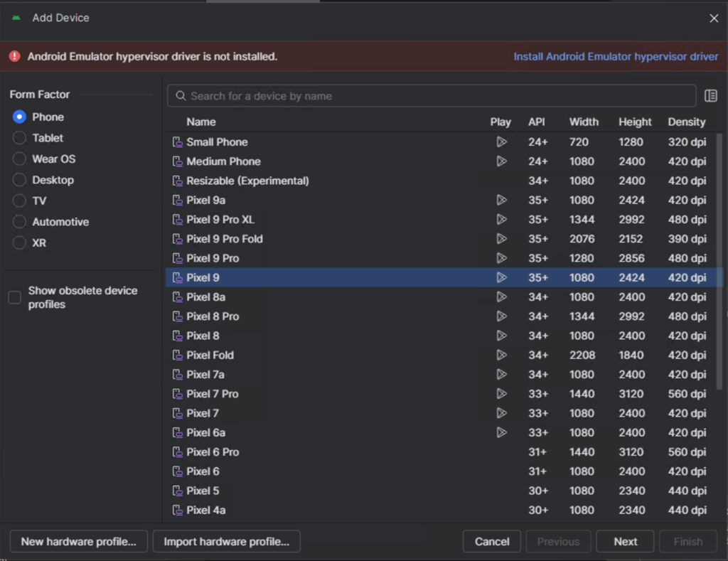Choose the Wear OS form factor option

pyautogui.click(x=19, y=159)
